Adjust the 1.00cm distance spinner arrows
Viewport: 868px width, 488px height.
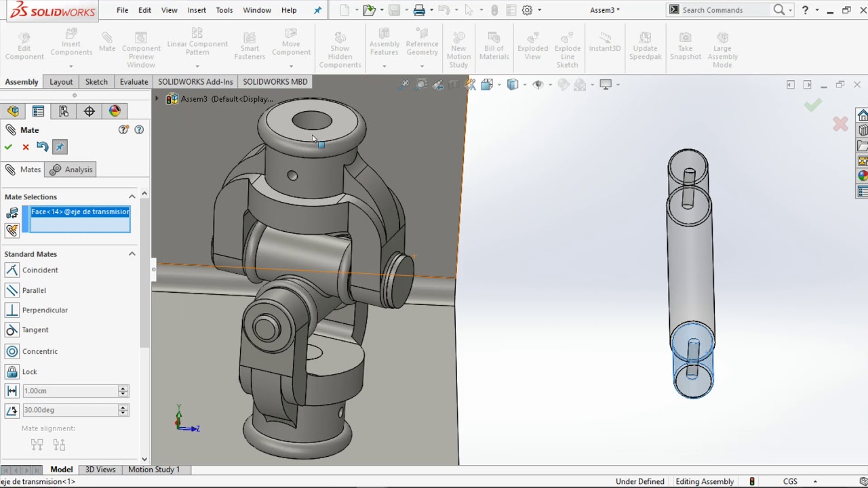[x=123, y=391]
